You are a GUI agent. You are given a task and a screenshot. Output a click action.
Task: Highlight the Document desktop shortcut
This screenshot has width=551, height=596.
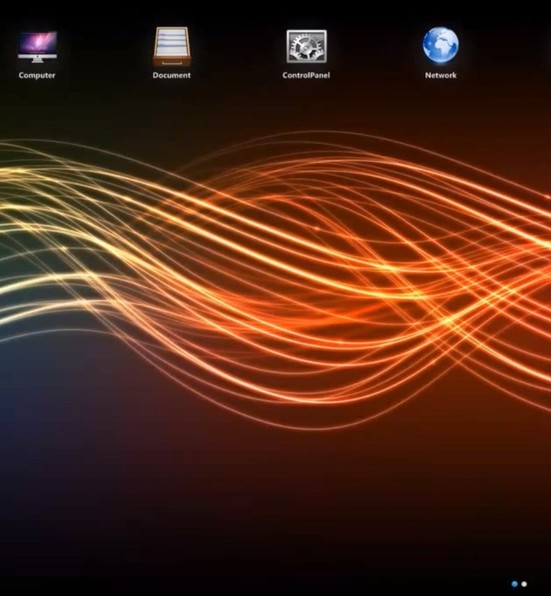click(x=172, y=52)
